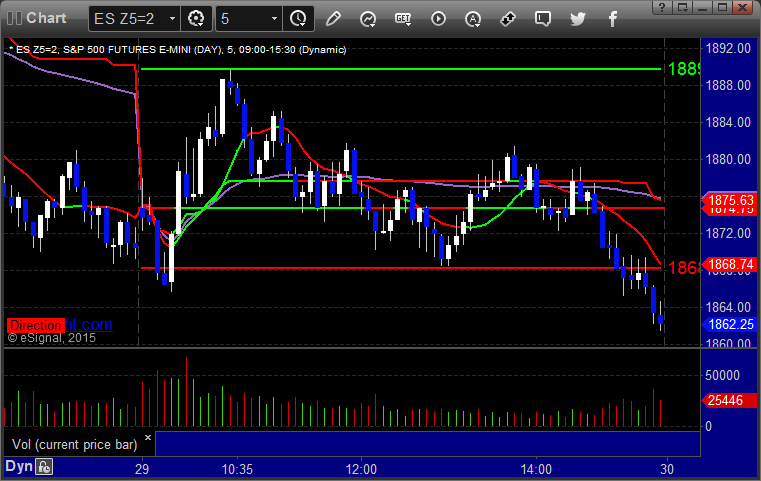
Task: Open the chat comment bubble icon
Action: click(543, 19)
